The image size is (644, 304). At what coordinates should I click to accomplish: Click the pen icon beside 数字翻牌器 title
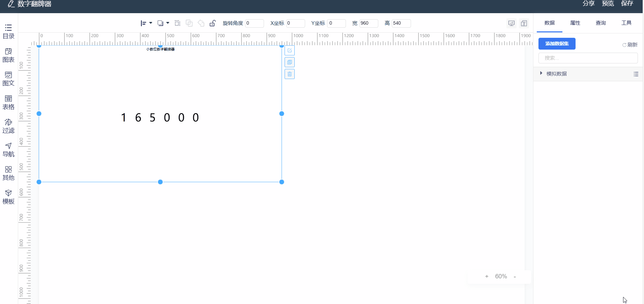coord(11,4)
